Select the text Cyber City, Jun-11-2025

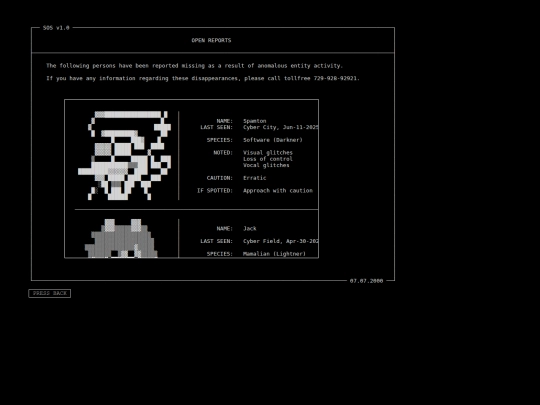tap(281, 127)
